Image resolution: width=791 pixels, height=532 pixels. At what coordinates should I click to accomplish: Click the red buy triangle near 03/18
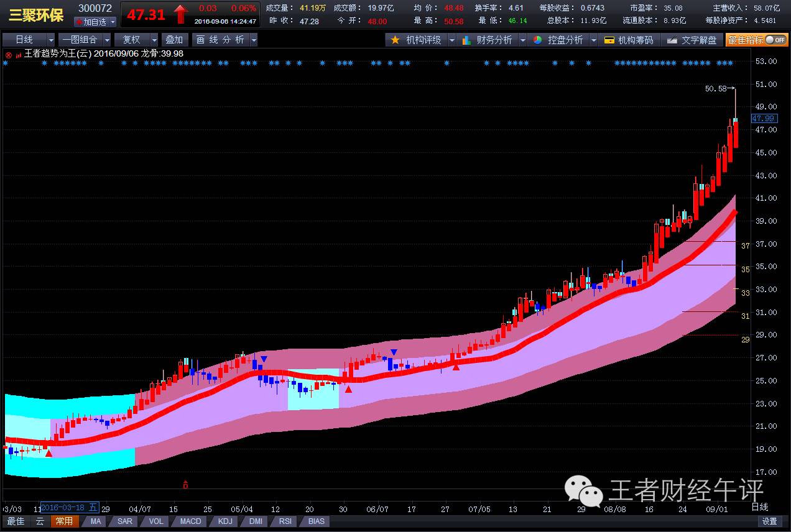coord(49,454)
